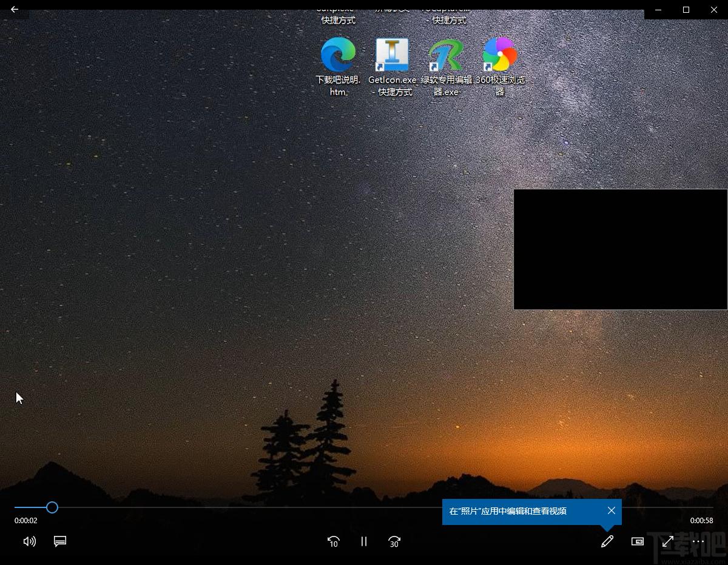The height and width of the screenshot is (565, 728).
Task: Mute the volume speaker icon
Action: point(29,541)
